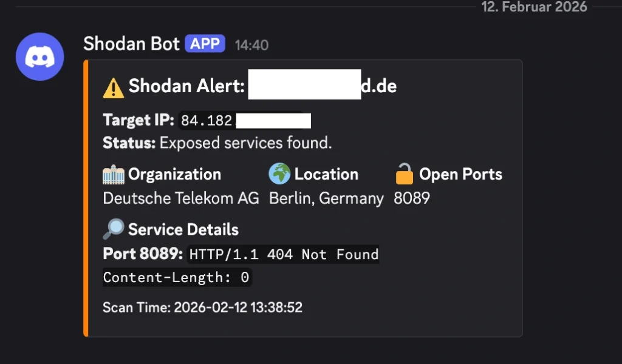The height and width of the screenshot is (364, 622).
Task: Click the 14:40 message timestamp
Action: pyautogui.click(x=251, y=45)
